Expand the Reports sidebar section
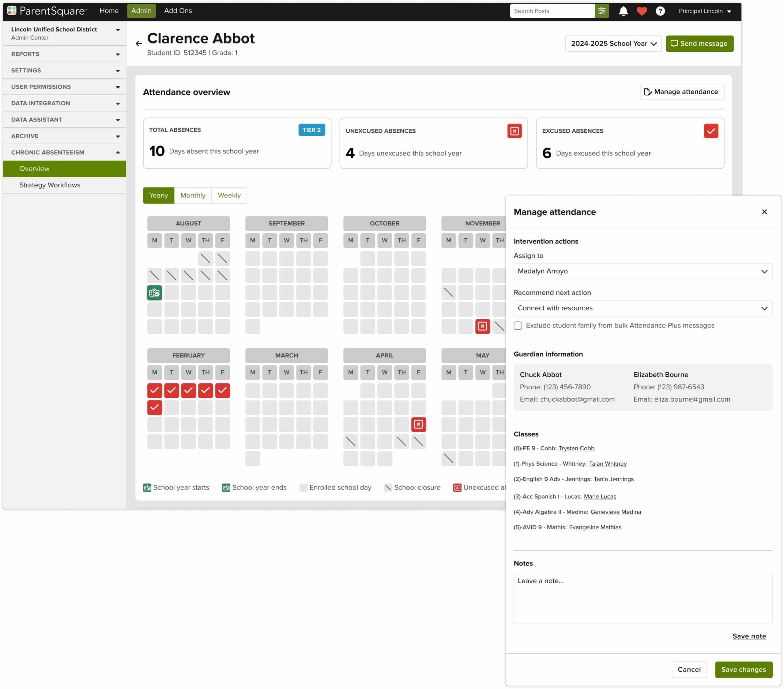The height and width of the screenshot is (689, 784). pyautogui.click(x=64, y=54)
